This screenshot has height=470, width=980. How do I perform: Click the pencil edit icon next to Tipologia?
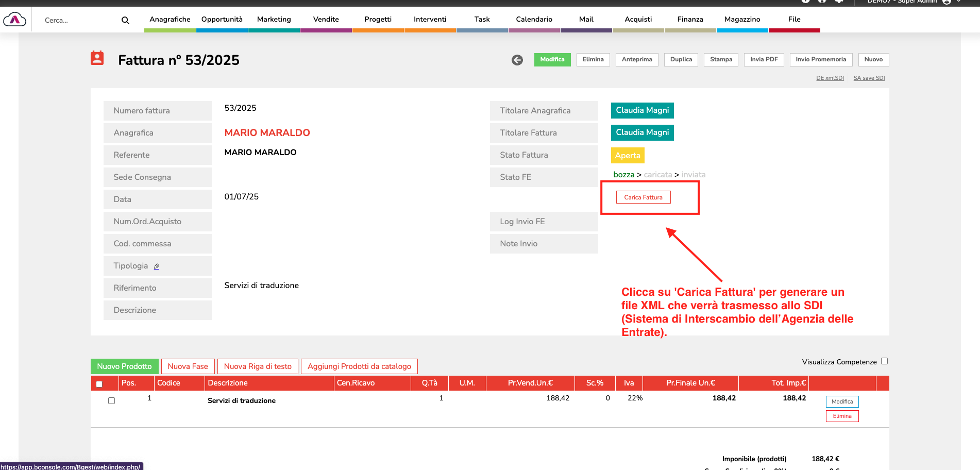(157, 266)
